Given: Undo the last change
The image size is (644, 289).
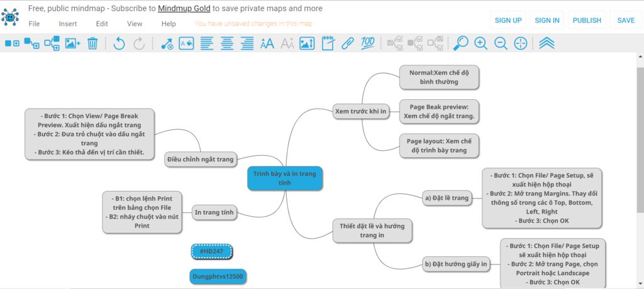Looking at the screenshot, I should (x=119, y=43).
